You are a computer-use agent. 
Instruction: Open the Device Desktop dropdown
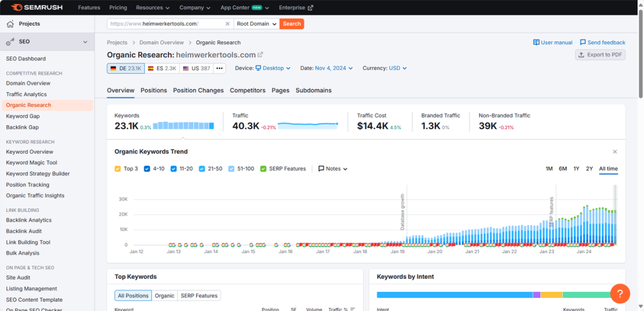pos(273,68)
